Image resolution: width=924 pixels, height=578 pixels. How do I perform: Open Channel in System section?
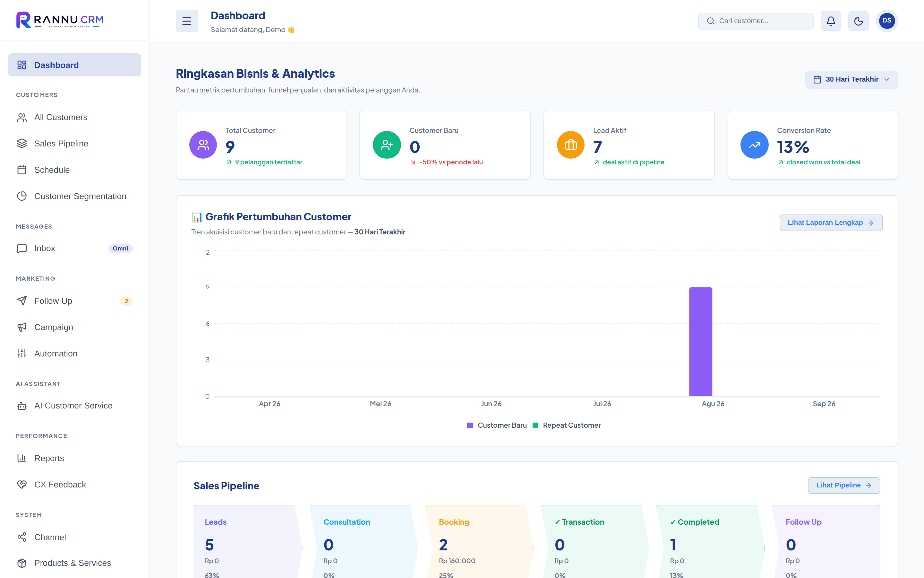(x=75, y=538)
